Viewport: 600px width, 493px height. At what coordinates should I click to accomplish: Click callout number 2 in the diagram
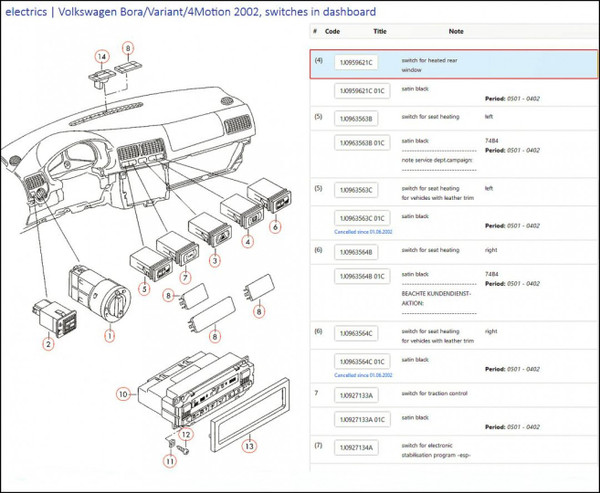point(47,344)
